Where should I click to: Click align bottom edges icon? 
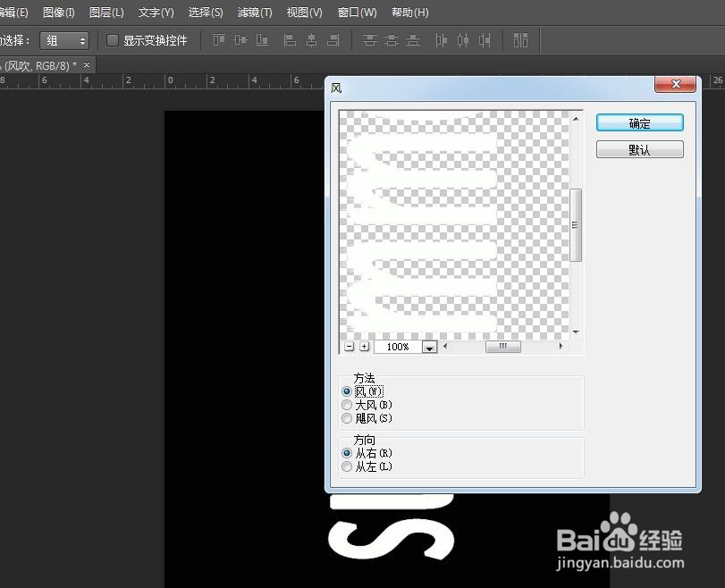pos(262,40)
